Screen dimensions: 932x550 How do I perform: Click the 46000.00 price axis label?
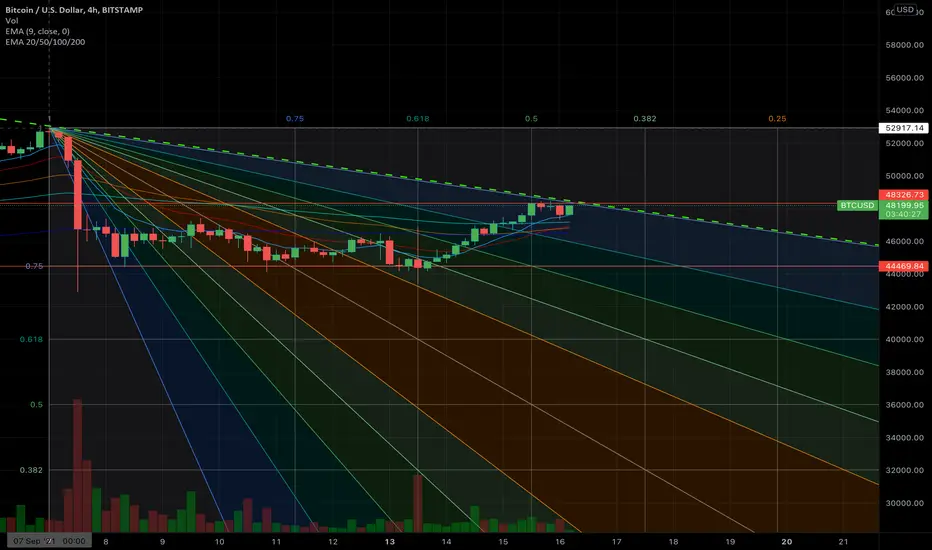pyautogui.click(x=904, y=241)
